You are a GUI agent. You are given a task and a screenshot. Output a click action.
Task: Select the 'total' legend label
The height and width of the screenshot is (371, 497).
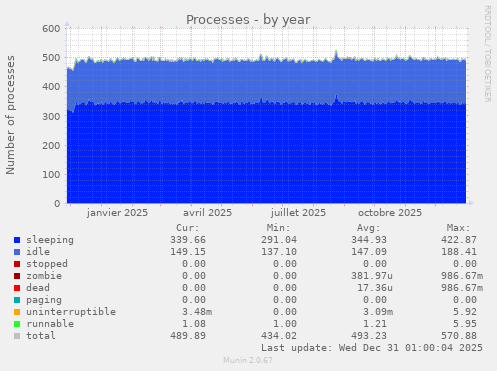click(x=41, y=336)
